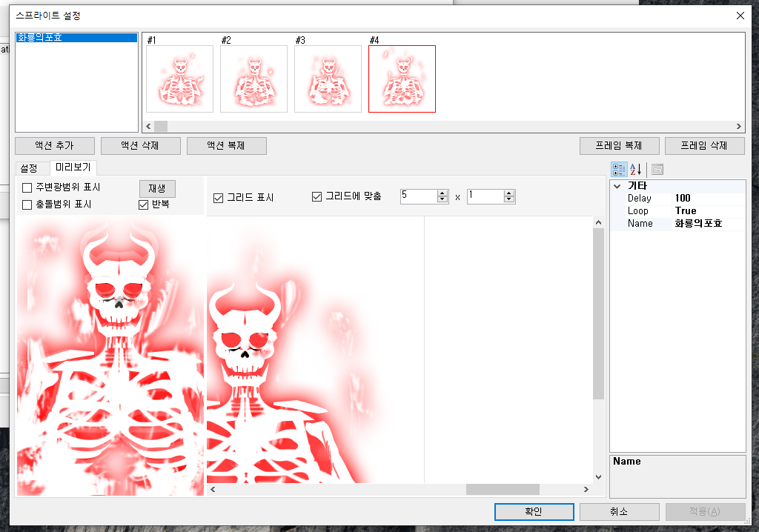Click the 프레임 삭제 button
This screenshot has height=532, width=759.
705,146
